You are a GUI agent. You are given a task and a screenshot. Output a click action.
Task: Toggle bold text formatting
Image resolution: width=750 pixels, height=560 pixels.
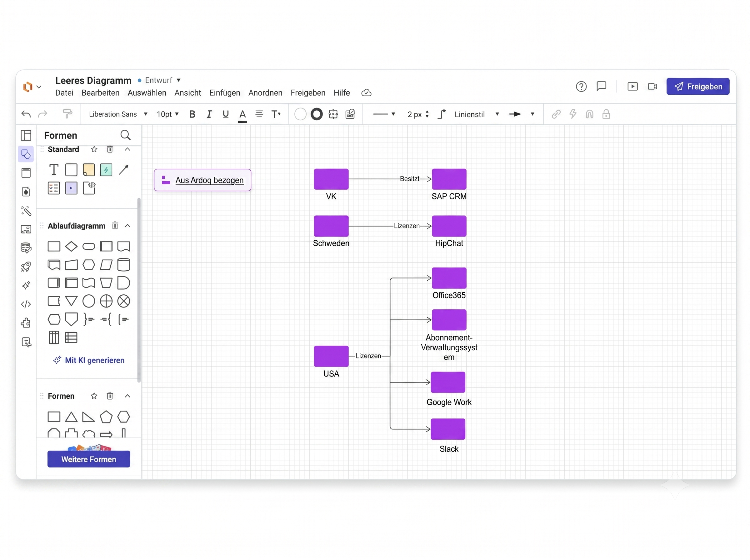click(x=192, y=114)
